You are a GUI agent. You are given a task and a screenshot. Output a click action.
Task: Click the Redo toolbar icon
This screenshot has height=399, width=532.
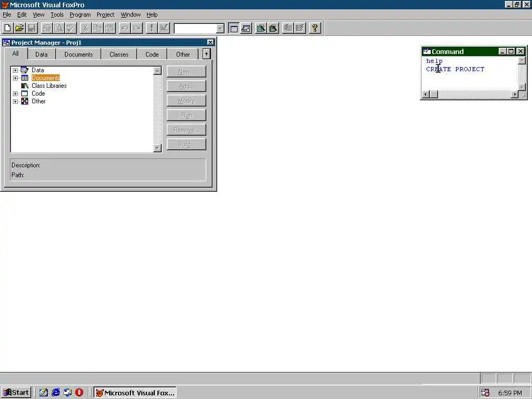click(x=137, y=28)
